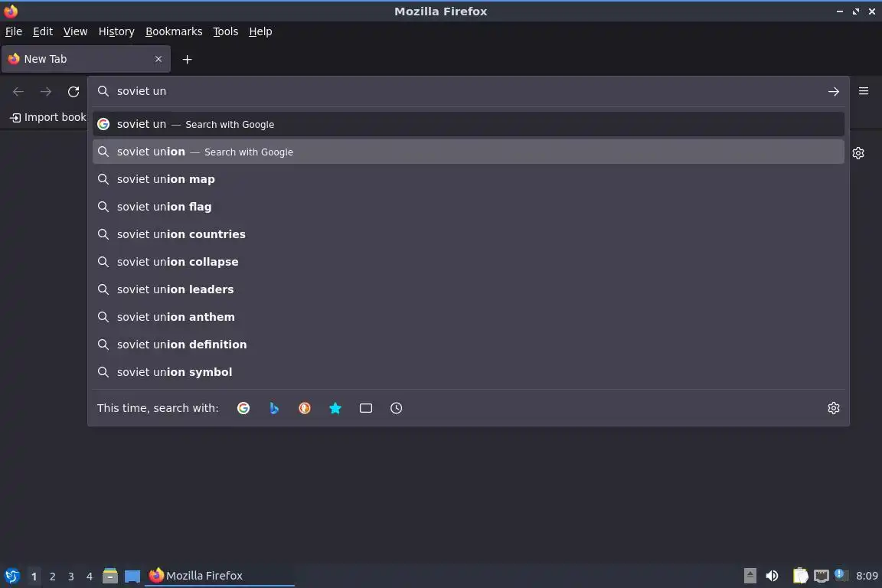This screenshot has height=588, width=882.
Task: Open the Edit menu
Action: 43,31
